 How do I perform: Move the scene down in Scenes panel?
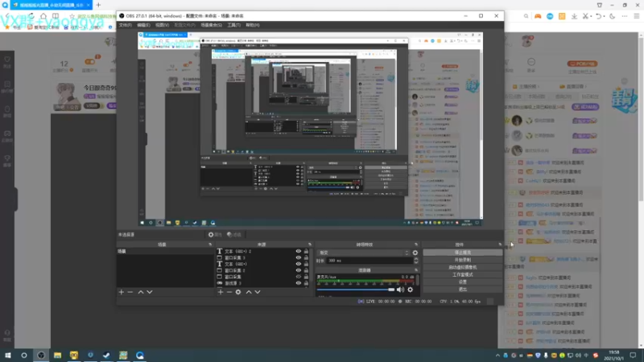click(150, 292)
